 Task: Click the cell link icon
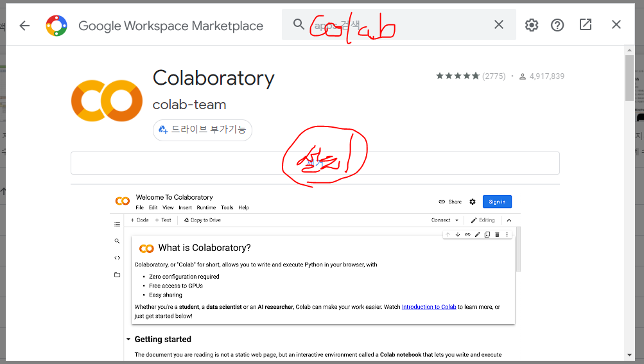(467, 234)
